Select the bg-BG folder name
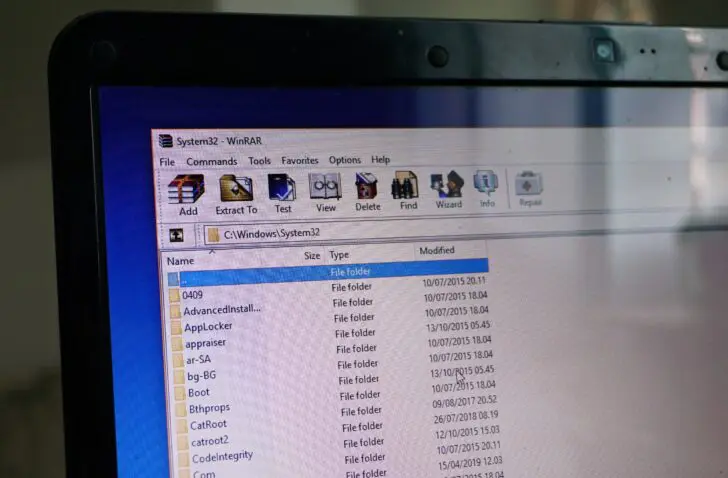 coord(202,376)
